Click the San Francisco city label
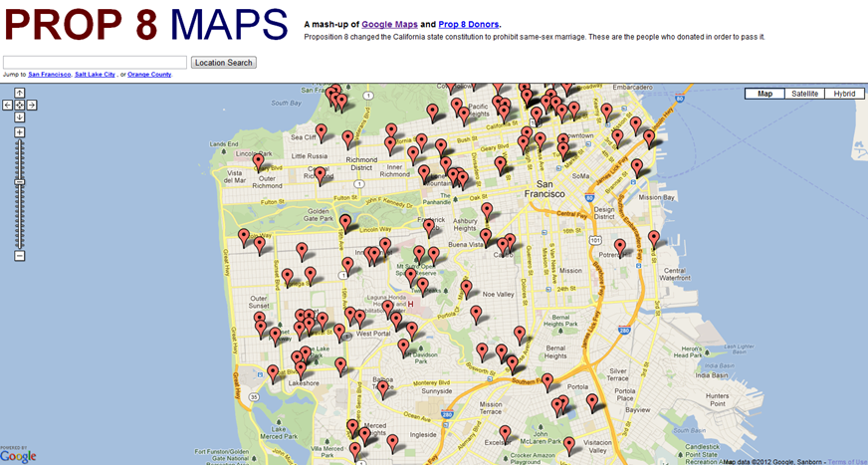The width and height of the screenshot is (868, 465). pos(544,189)
